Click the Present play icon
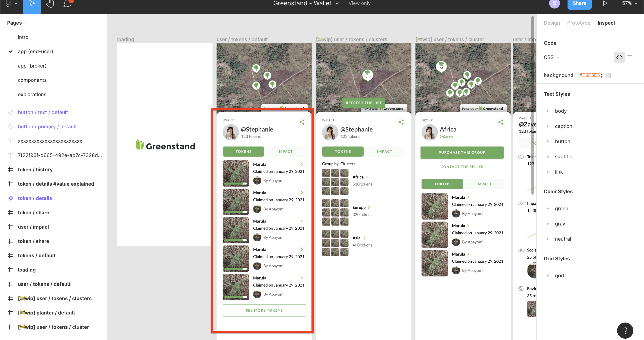 click(x=605, y=3)
